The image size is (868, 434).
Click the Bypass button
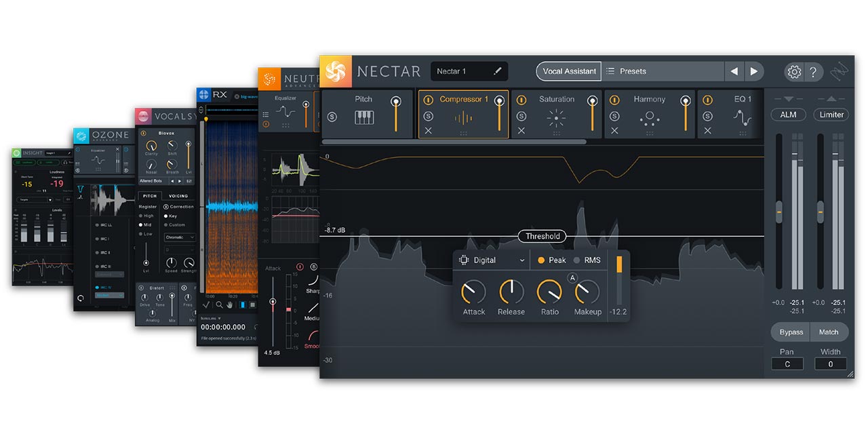click(x=791, y=332)
